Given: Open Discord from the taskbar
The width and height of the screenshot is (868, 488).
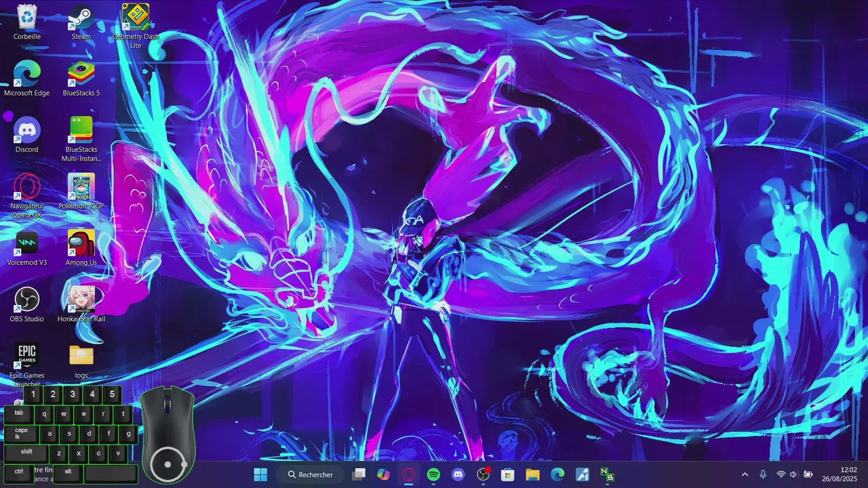Looking at the screenshot, I should click(x=458, y=474).
